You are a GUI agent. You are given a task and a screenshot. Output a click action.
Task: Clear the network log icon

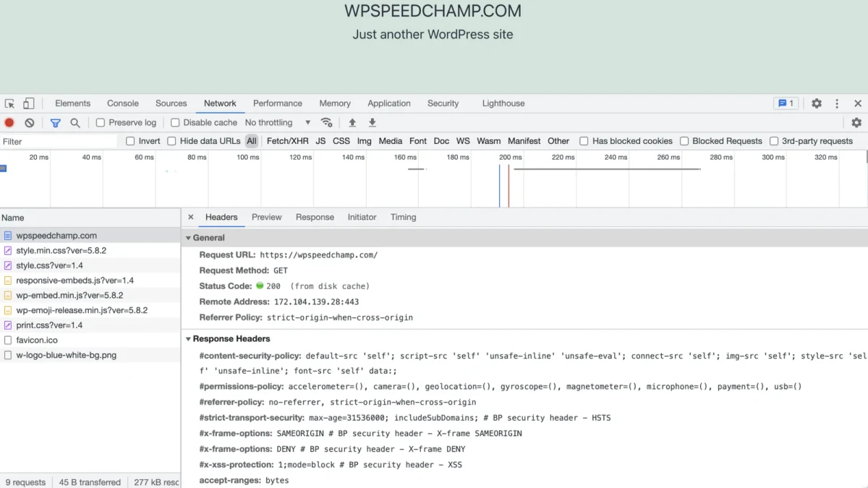point(30,123)
